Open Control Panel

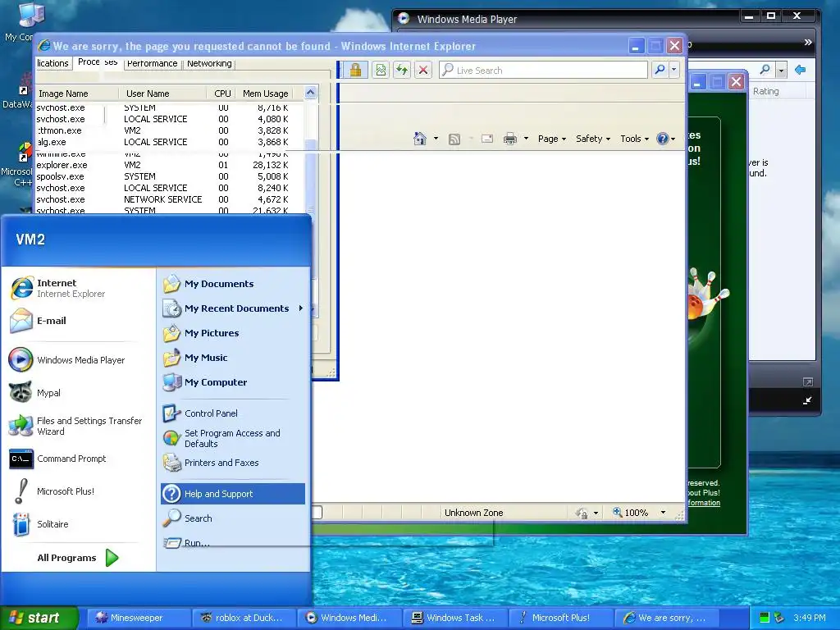coord(233,413)
